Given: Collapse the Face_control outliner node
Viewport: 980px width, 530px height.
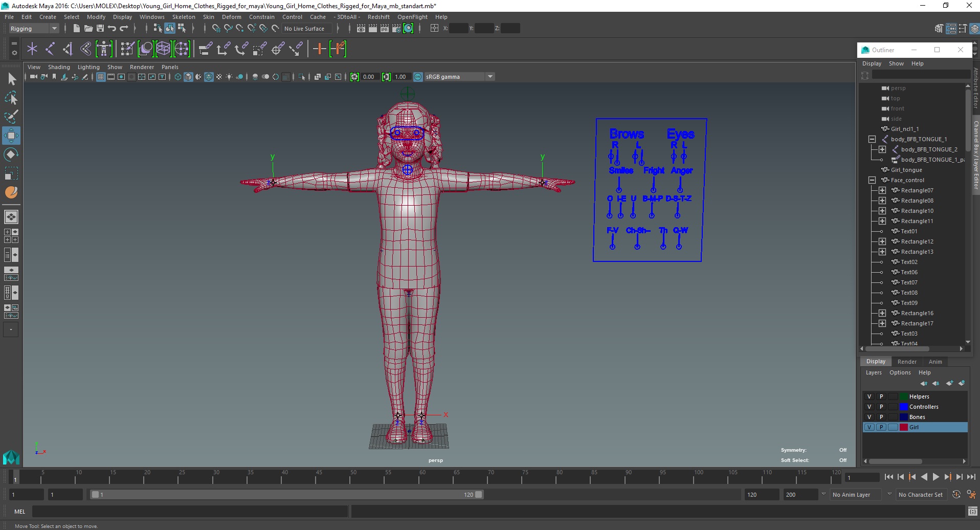Looking at the screenshot, I should point(872,180).
